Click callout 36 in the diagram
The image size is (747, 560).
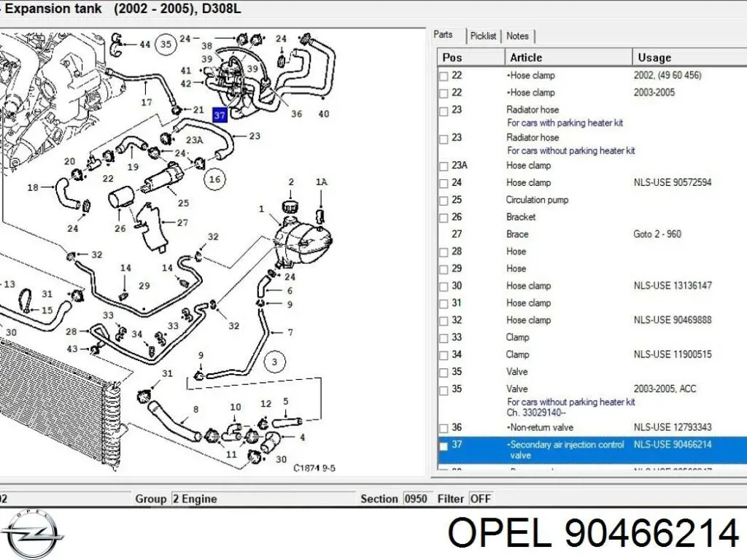[x=296, y=114]
